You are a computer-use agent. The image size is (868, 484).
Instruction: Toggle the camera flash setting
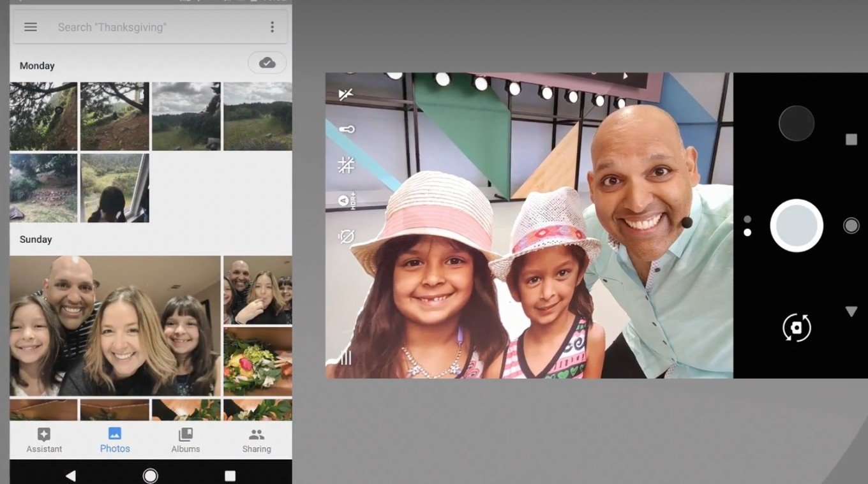[346, 94]
